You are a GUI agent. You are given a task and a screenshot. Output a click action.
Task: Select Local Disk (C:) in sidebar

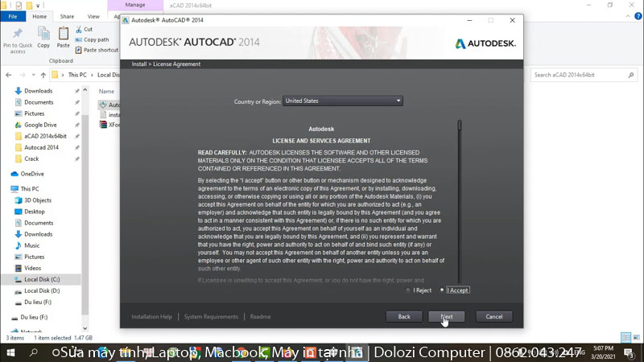coord(42,279)
